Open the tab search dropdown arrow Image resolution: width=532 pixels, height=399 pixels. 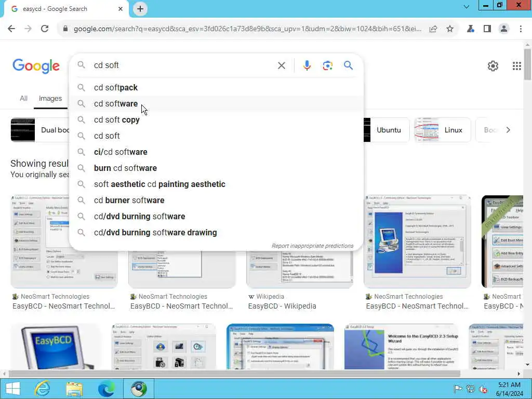tap(467, 6)
